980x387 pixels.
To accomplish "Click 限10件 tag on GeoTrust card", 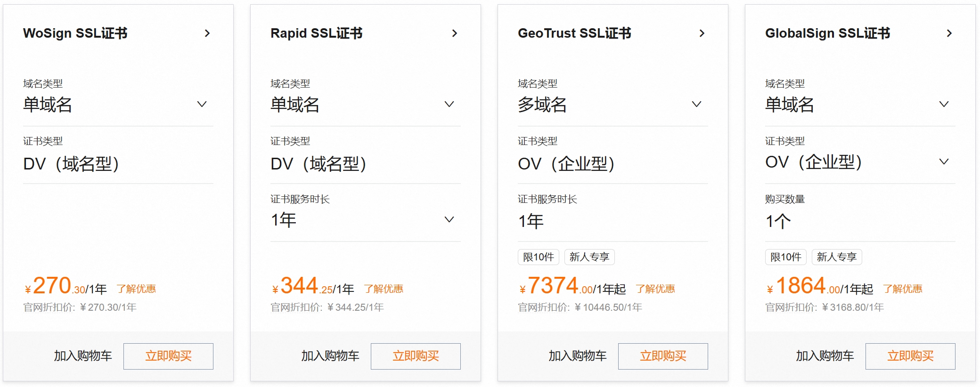I will click(x=539, y=257).
